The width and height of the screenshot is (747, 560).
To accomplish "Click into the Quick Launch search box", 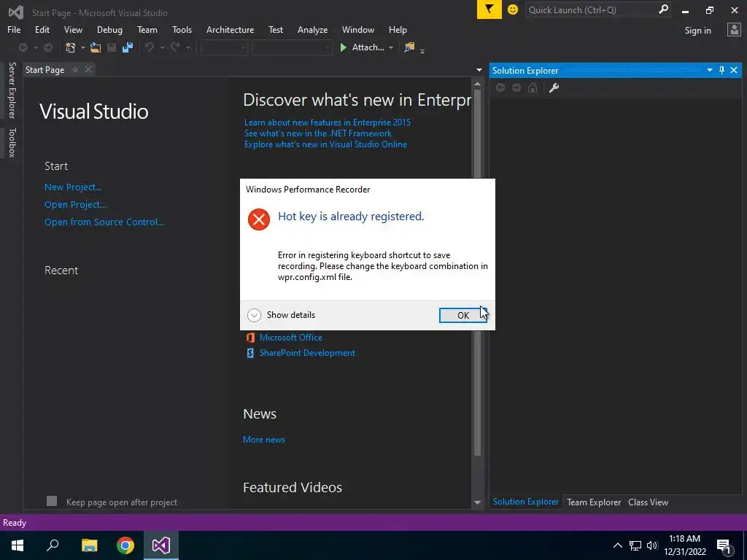I will (592, 9).
